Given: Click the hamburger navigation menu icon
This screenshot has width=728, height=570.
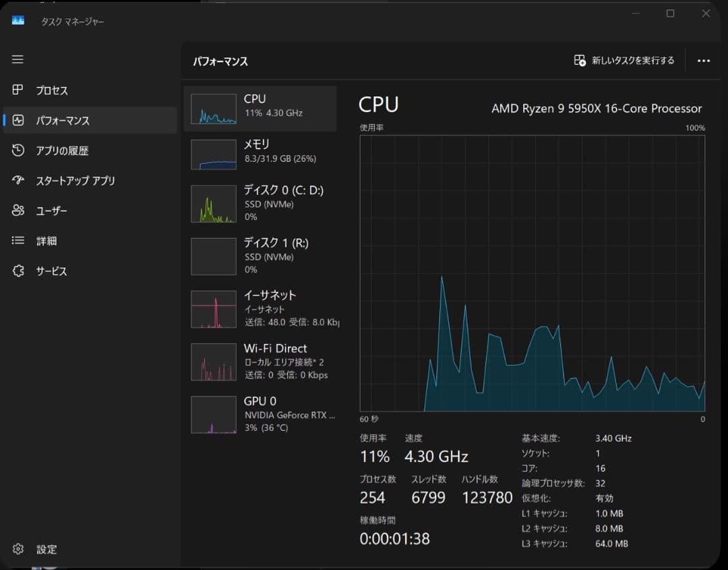Looking at the screenshot, I should (18, 59).
